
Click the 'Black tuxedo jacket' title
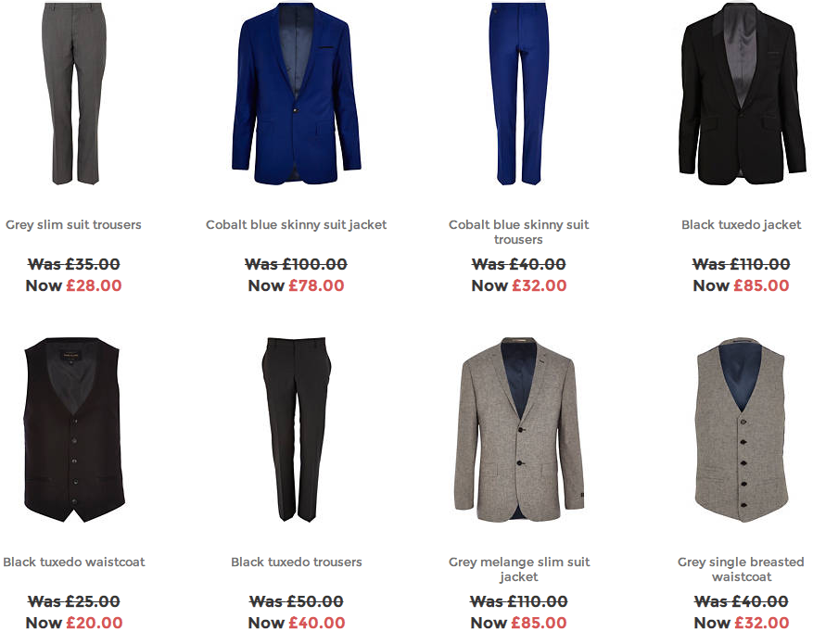click(x=742, y=225)
